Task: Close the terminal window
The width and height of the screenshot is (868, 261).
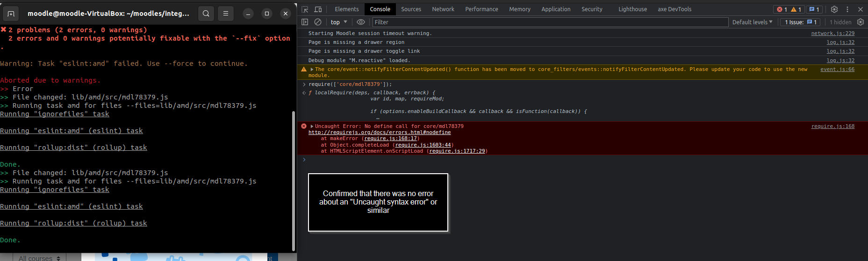Action: [x=286, y=14]
